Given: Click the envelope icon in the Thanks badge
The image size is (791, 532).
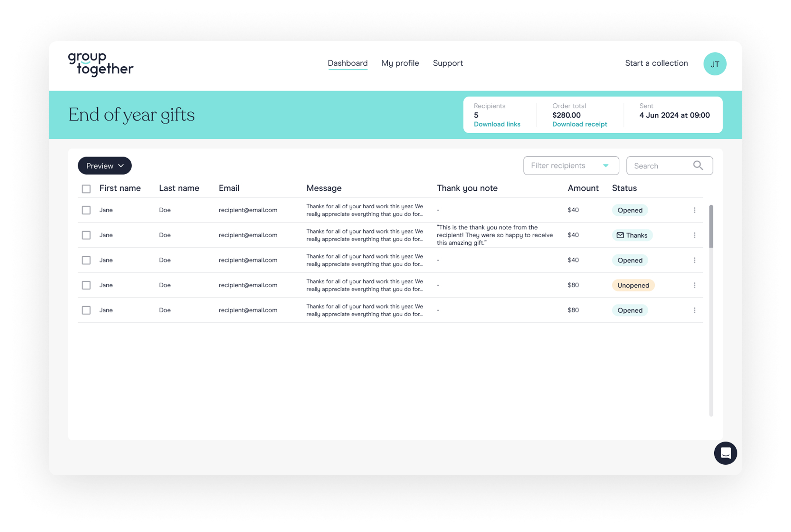Looking at the screenshot, I should (620, 235).
